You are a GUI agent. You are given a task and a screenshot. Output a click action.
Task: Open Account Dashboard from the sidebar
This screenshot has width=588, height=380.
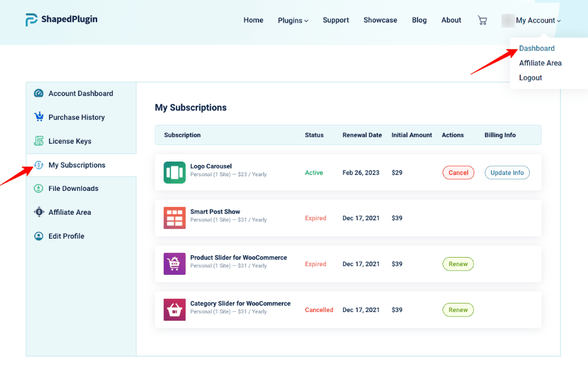(80, 94)
